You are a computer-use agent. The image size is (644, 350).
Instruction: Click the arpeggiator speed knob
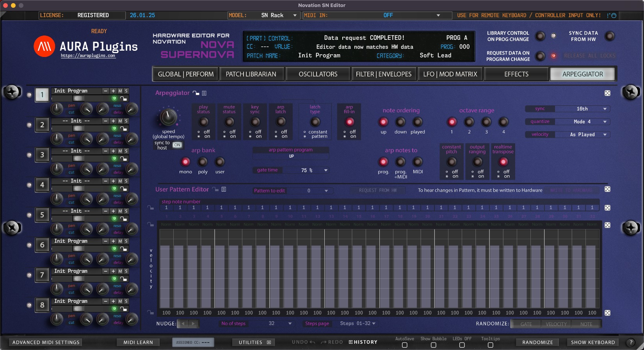[169, 117]
